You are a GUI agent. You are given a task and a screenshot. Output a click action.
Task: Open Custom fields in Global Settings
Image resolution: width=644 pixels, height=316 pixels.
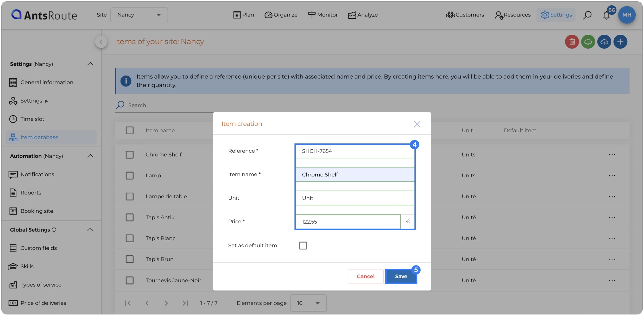coord(33,248)
